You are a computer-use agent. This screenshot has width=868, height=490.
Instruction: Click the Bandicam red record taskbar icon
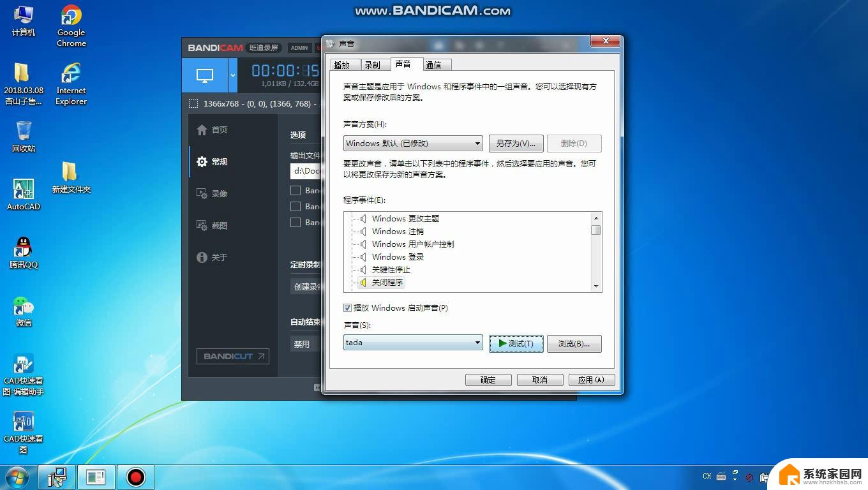click(x=135, y=477)
